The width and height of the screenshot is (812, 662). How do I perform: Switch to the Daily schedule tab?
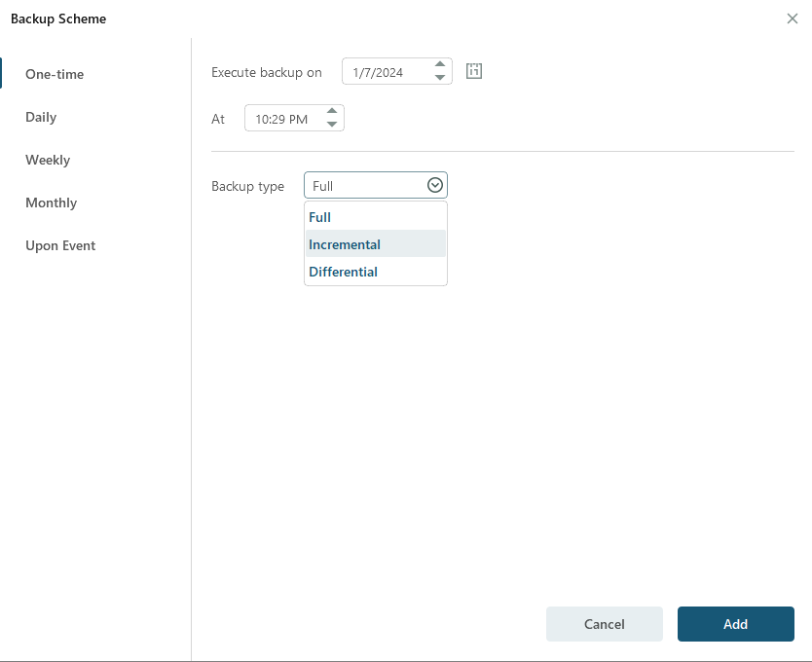point(41,117)
